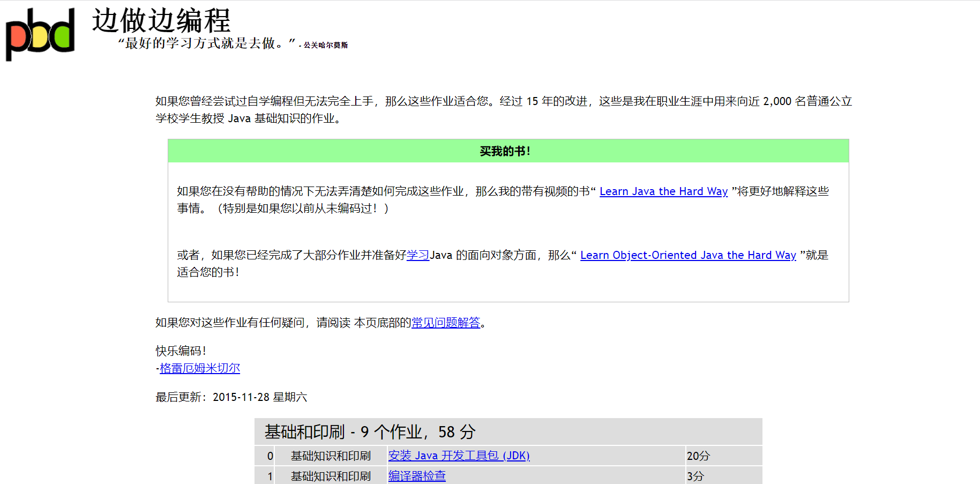980x484 pixels.
Task: Click section header 基础和印刷 - 9 个作业
Action: pos(508,431)
